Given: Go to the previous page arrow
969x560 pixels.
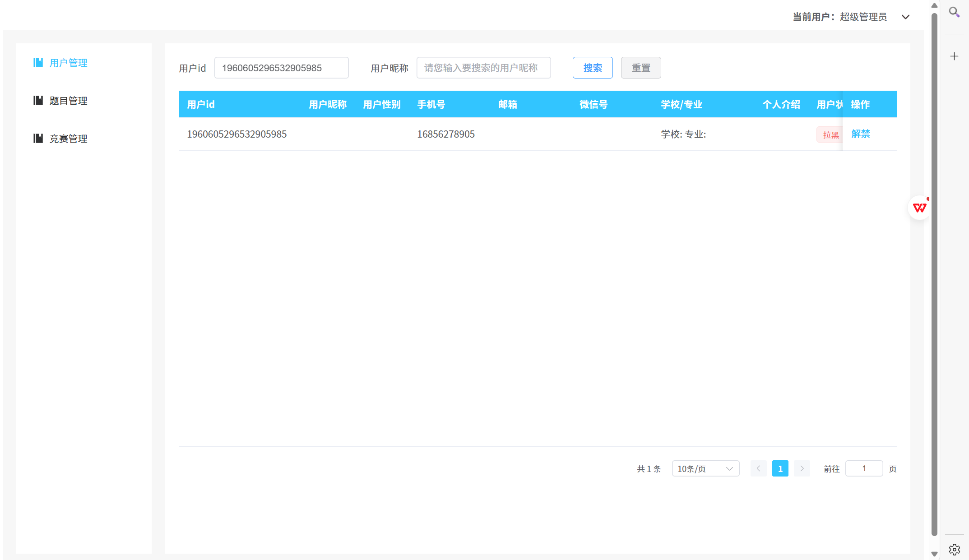Looking at the screenshot, I should tap(758, 468).
